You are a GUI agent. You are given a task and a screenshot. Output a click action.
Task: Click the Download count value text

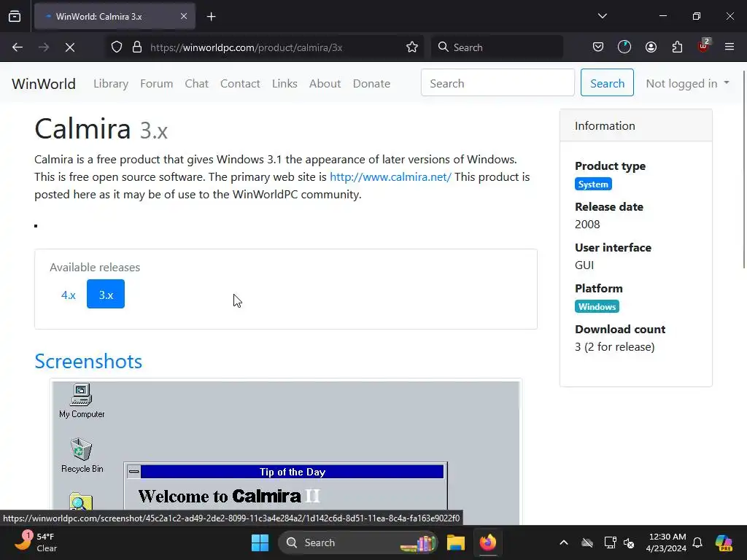[x=614, y=346]
